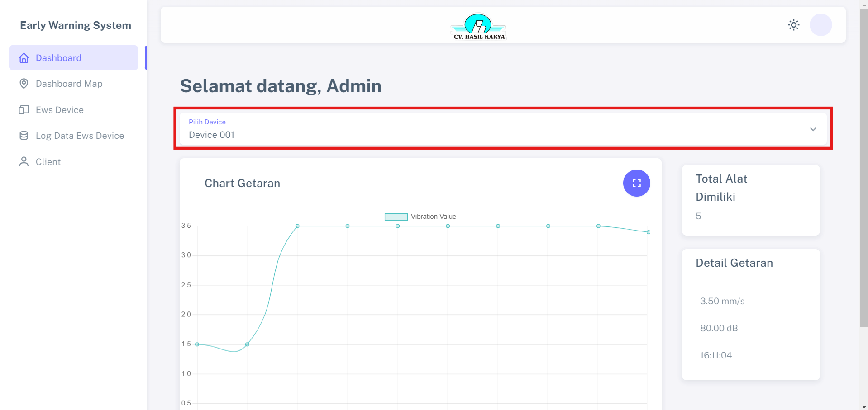The width and height of the screenshot is (868, 410).
Task: Click the home icon beside Dashboard
Action: (24, 58)
